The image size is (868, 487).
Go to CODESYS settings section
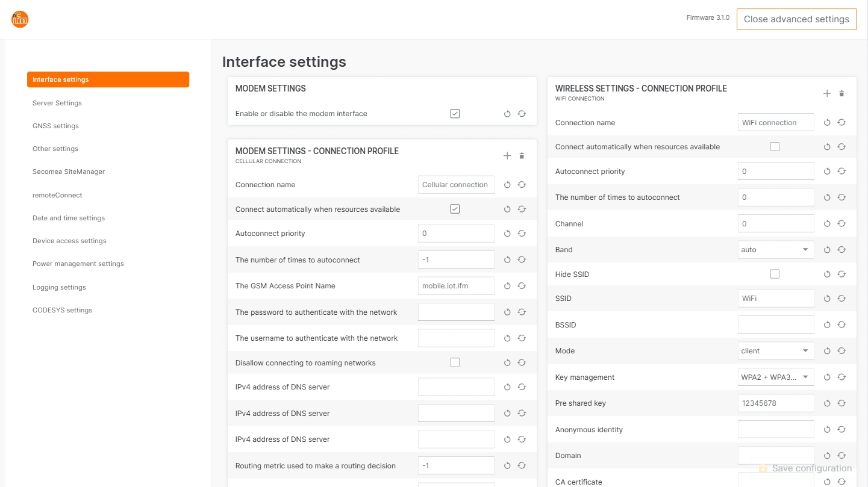(62, 310)
